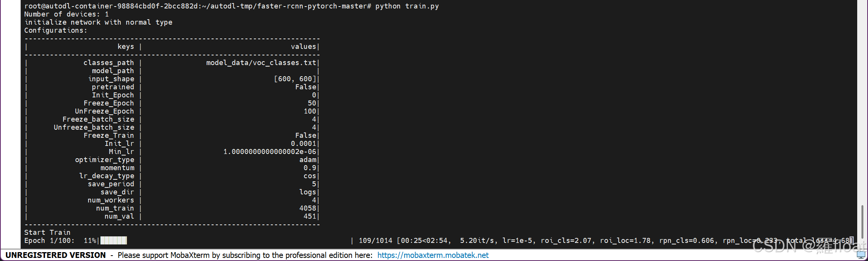Click the 'Min_lr' key
This screenshot has height=261, width=868.
point(122,152)
